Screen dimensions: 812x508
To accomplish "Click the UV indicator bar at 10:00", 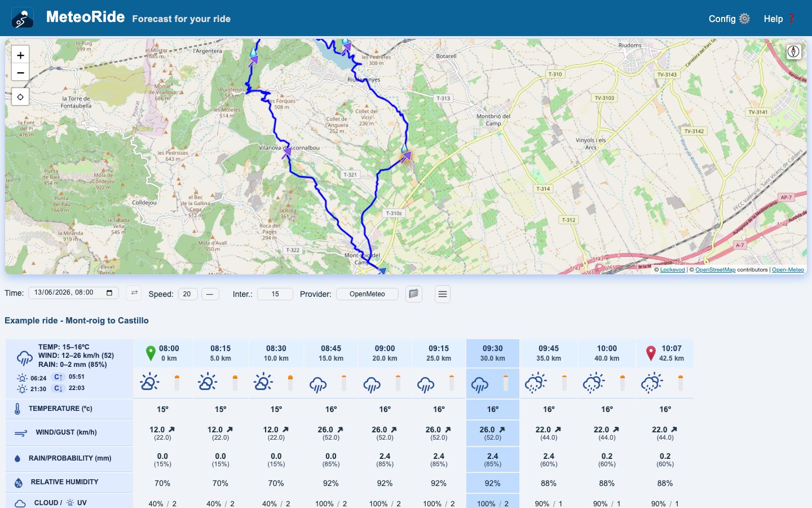I will pos(623,383).
